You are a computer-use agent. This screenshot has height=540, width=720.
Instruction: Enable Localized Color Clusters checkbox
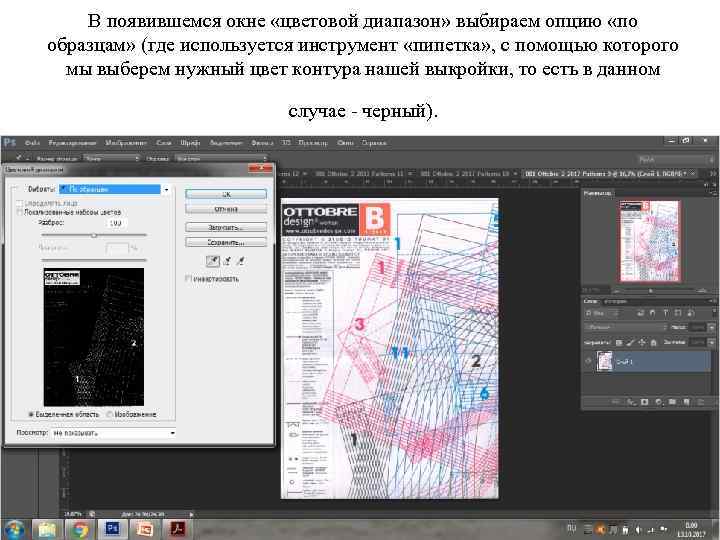pos(19,212)
